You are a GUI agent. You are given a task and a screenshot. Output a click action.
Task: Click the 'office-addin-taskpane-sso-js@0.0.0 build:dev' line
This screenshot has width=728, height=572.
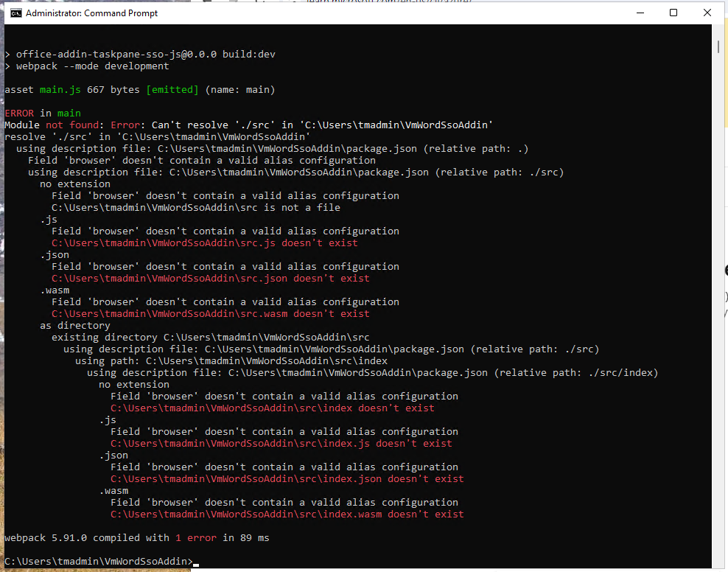point(146,55)
